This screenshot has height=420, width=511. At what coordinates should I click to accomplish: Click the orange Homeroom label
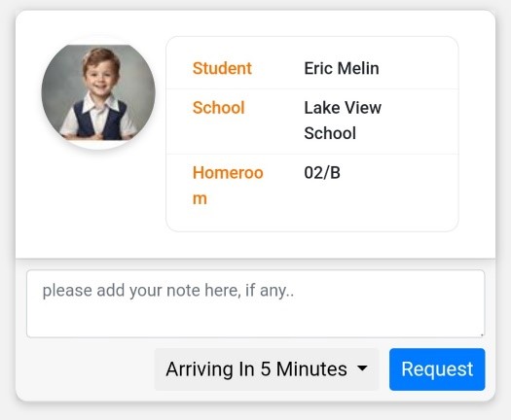[228, 186]
